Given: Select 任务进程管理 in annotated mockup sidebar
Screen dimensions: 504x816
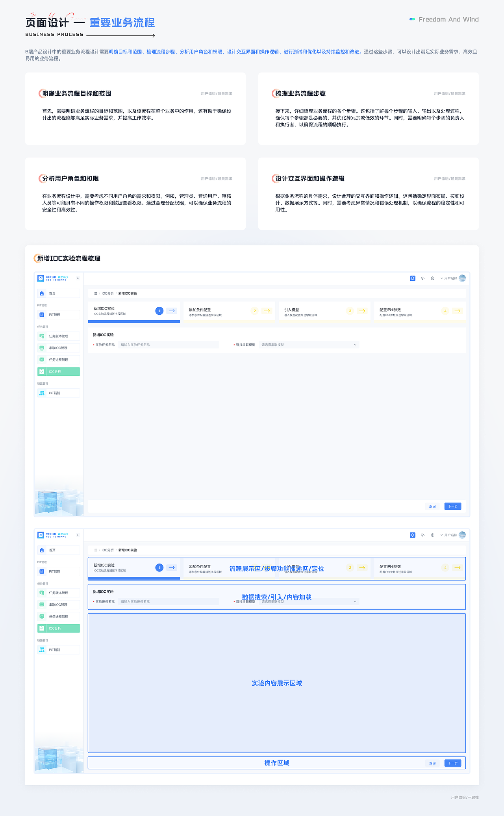Looking at the screenshot, I should (x=59, y=616).
